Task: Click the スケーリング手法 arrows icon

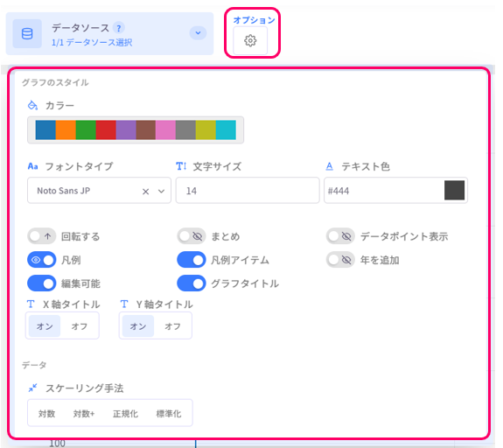Action: pyautogui.click(x=32, y=388)
